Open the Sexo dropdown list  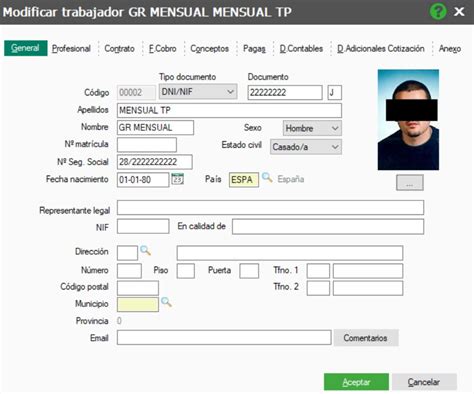point(312,128)
